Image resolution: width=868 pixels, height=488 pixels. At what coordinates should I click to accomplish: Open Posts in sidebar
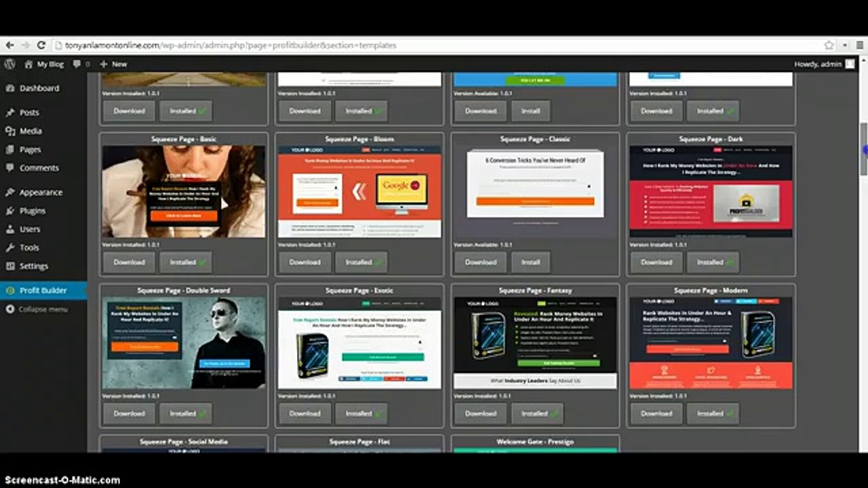coord(29,113)
